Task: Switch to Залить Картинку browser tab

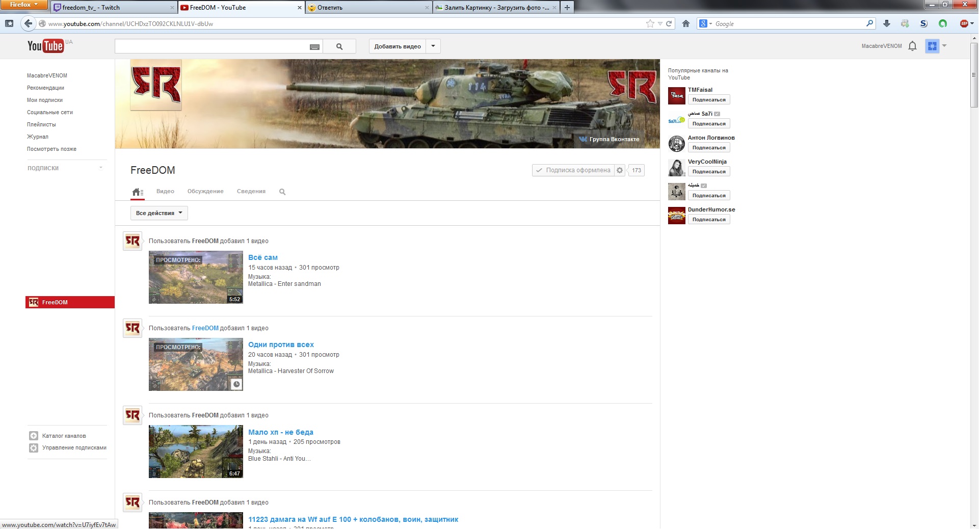Action: pyautogui.click(x=496, y=8)
